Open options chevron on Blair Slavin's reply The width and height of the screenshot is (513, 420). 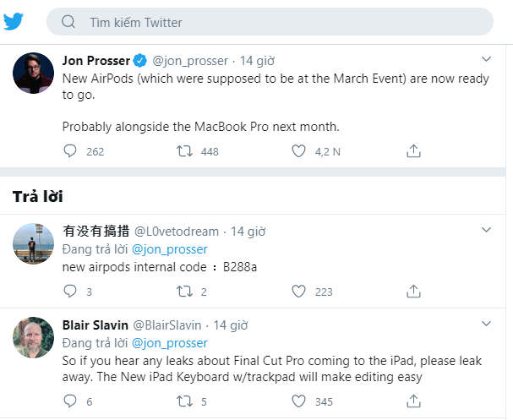point(487,324)
